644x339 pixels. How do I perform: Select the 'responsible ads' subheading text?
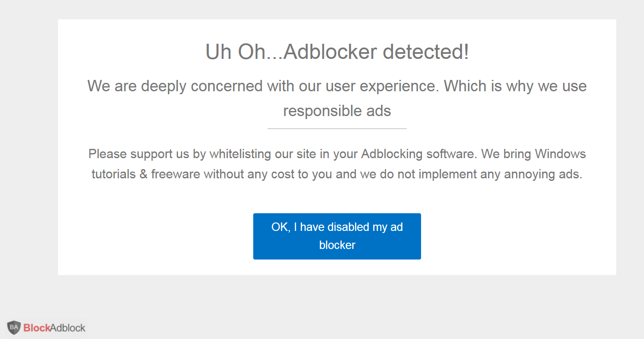337,111
